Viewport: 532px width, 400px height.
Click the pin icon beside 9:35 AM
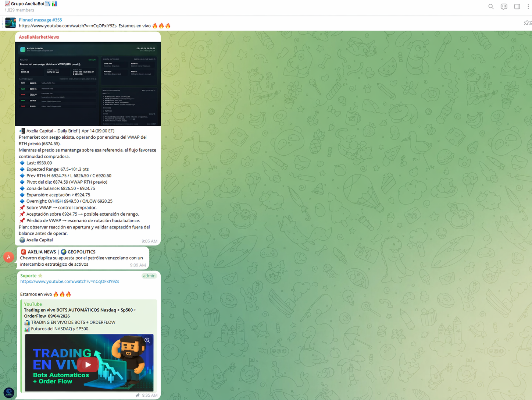138,395
